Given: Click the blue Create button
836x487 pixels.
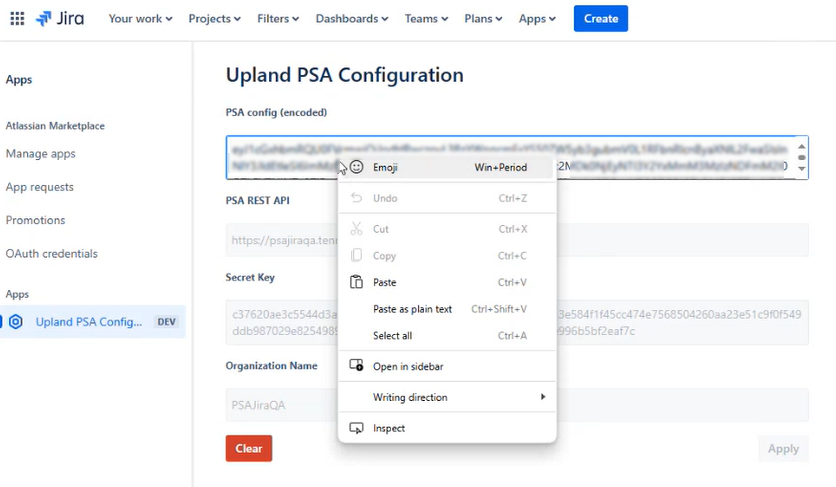Looking at the screenshot, I should point(601,19).
